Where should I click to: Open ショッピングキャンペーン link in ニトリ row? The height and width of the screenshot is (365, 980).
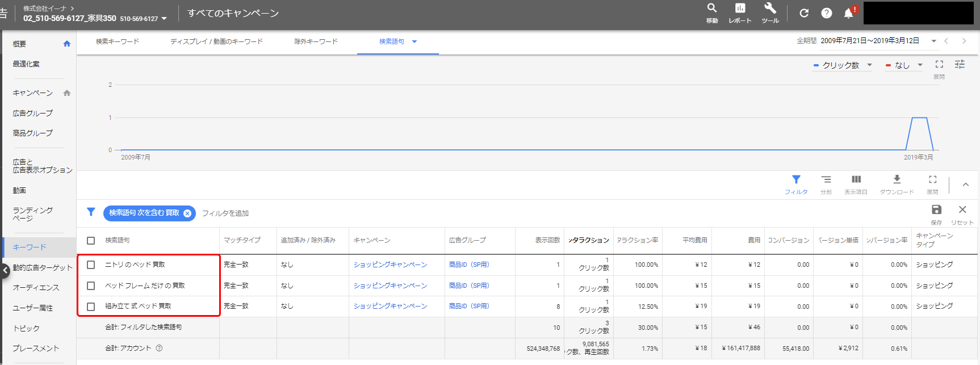tap(390, 265)
